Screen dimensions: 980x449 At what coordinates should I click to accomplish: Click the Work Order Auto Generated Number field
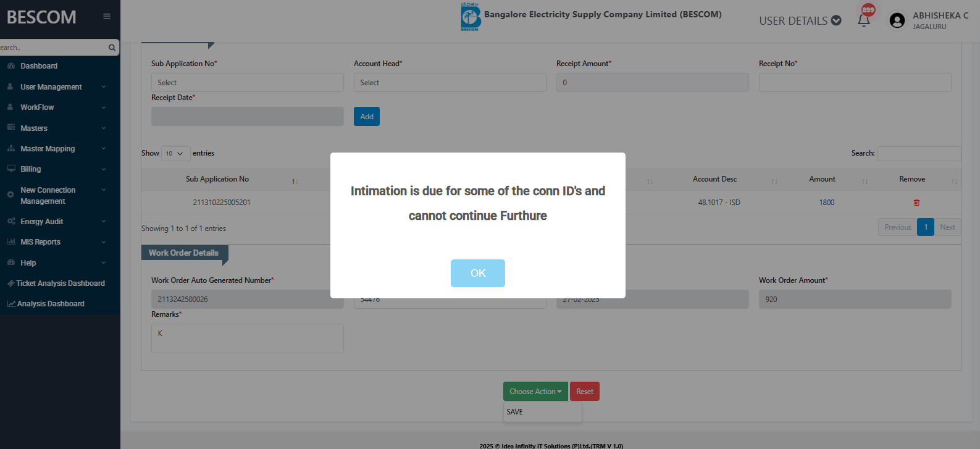point(248,300)
